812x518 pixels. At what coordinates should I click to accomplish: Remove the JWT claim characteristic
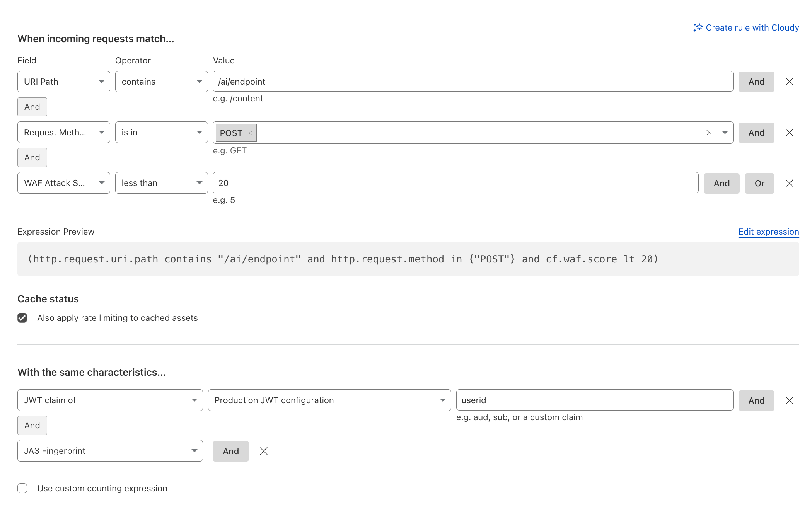click(789, 400)
